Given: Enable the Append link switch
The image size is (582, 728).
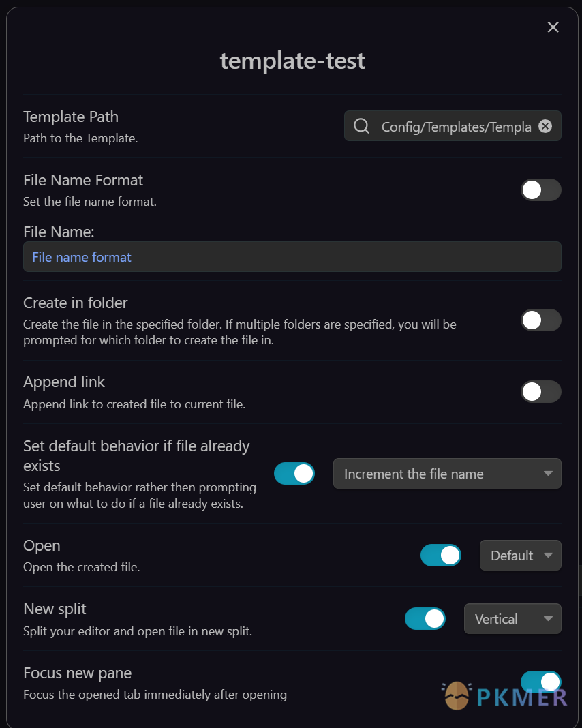Looking at the screenshot, I should pos(541,392).
